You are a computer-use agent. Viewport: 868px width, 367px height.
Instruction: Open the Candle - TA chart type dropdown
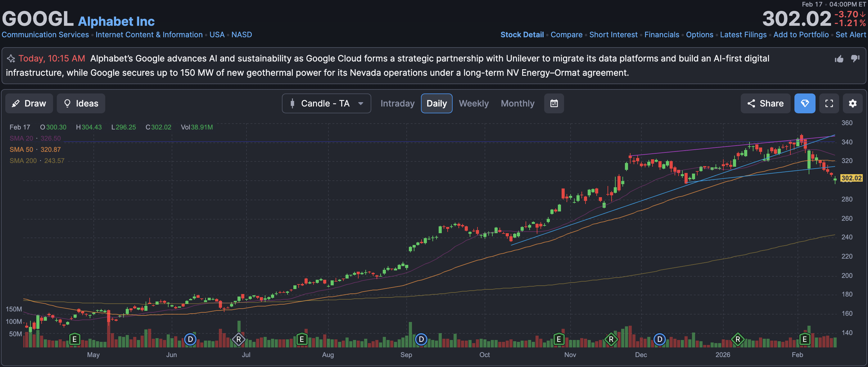point(326,103)
